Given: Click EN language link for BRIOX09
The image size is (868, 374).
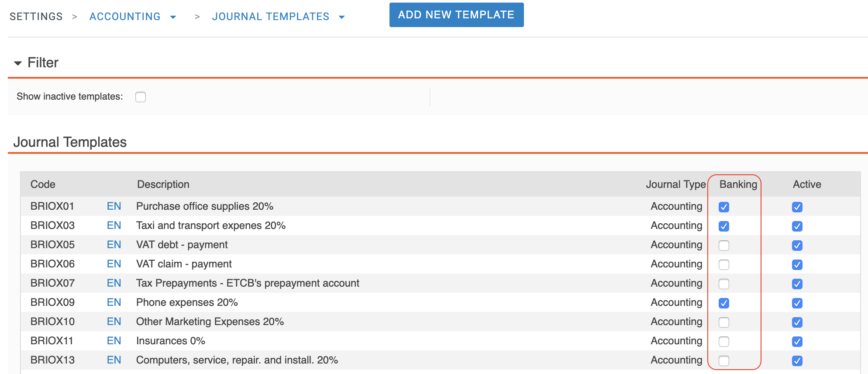Looking at the screenshot, I should [114, 302].
